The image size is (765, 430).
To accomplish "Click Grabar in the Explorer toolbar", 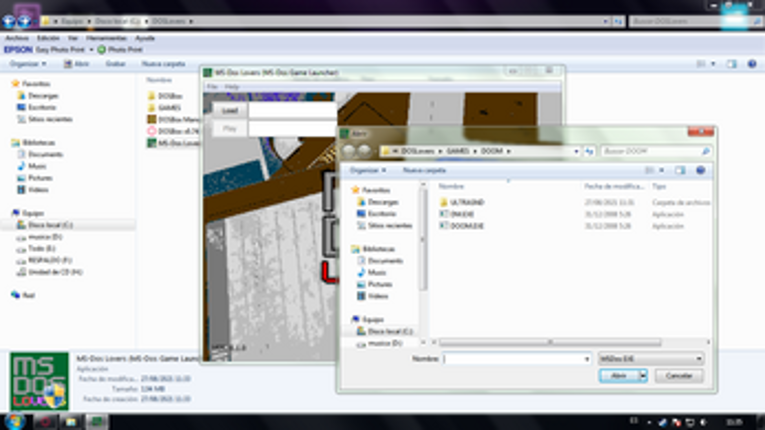I will (116, 64).
